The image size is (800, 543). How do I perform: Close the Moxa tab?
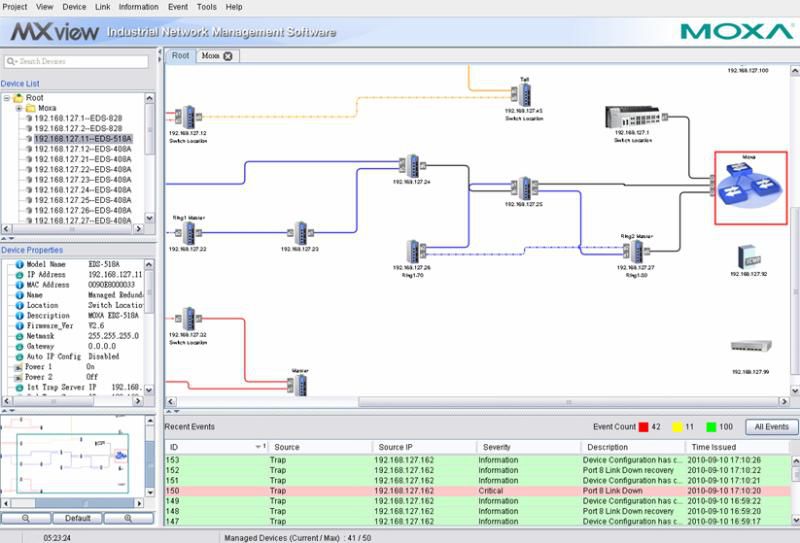[x=228, y=56]
